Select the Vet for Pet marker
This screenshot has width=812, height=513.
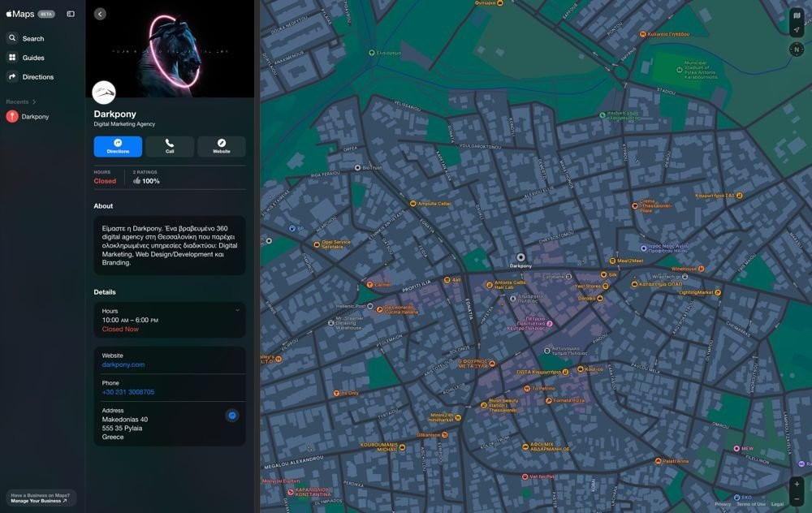(525, 476)
